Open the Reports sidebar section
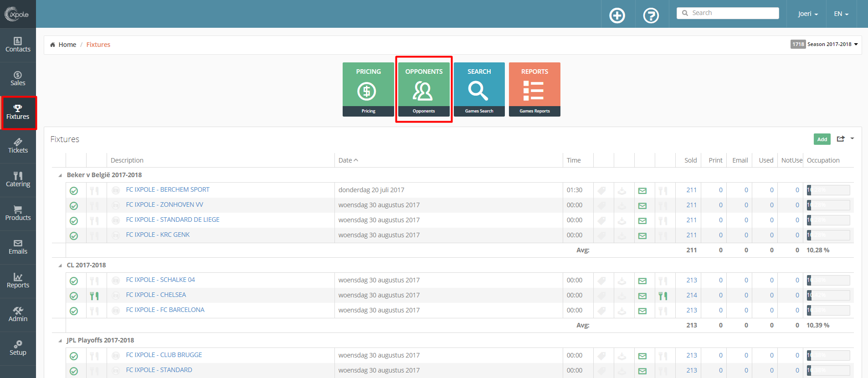The width and height of the screenshot is (868, 378). (18, 281)
